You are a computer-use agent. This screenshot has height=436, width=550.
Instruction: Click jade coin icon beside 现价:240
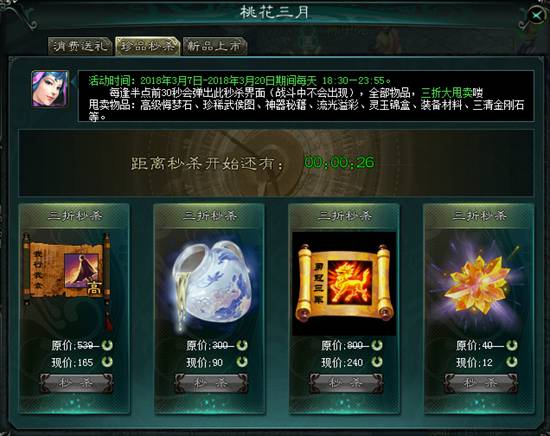click(377, 362)
